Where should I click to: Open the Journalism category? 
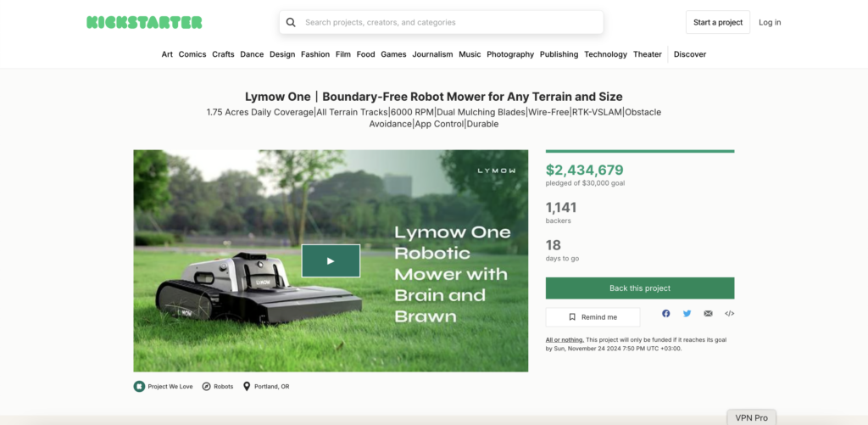[432, 54]
